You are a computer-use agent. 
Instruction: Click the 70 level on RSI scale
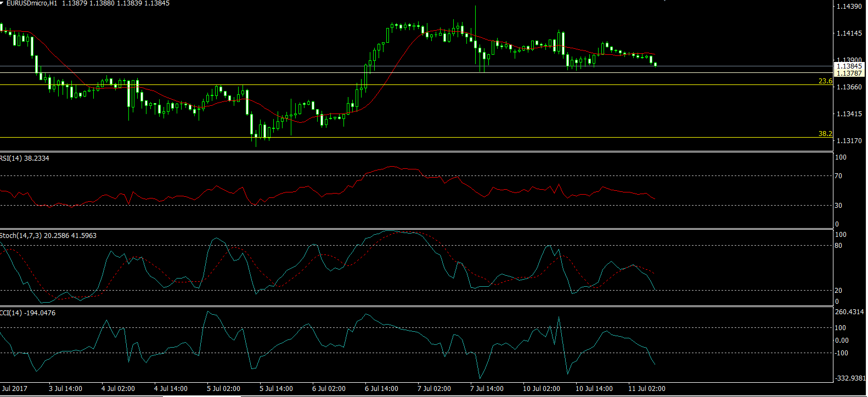pos(838,176)
